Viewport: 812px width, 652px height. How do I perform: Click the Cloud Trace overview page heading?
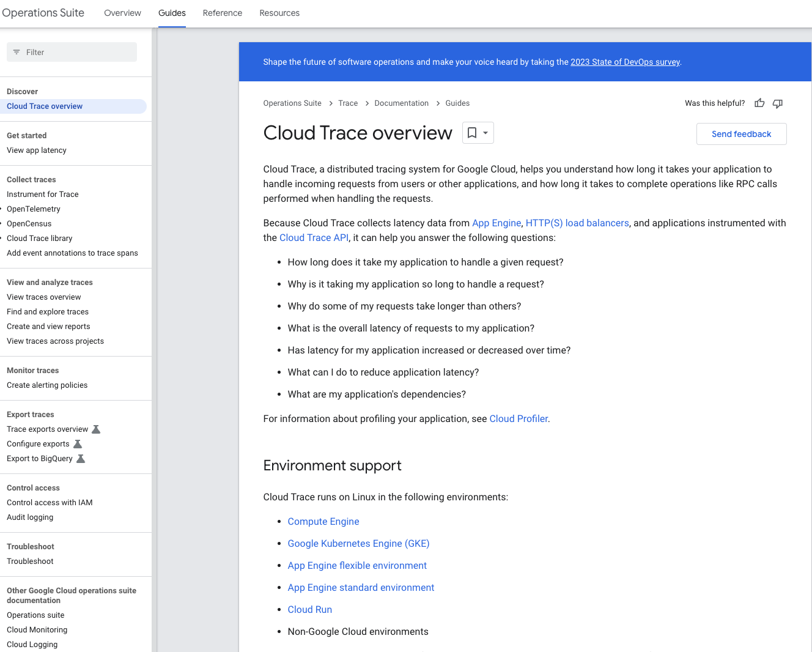point(358,133)
